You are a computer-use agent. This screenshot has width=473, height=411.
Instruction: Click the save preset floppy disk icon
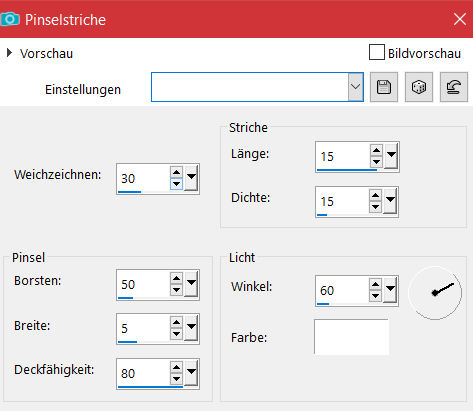coord(384,87)
